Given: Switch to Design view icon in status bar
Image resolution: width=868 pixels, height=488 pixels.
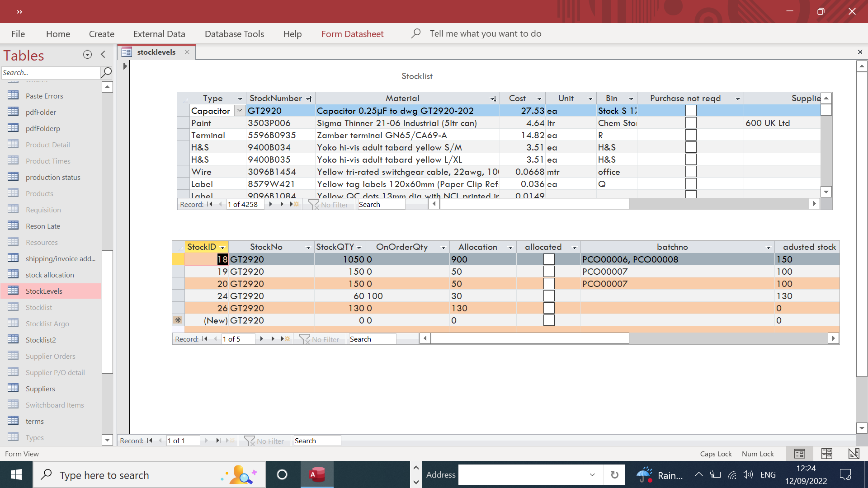Looking at the screenshot, I should (x=854, y=454).
